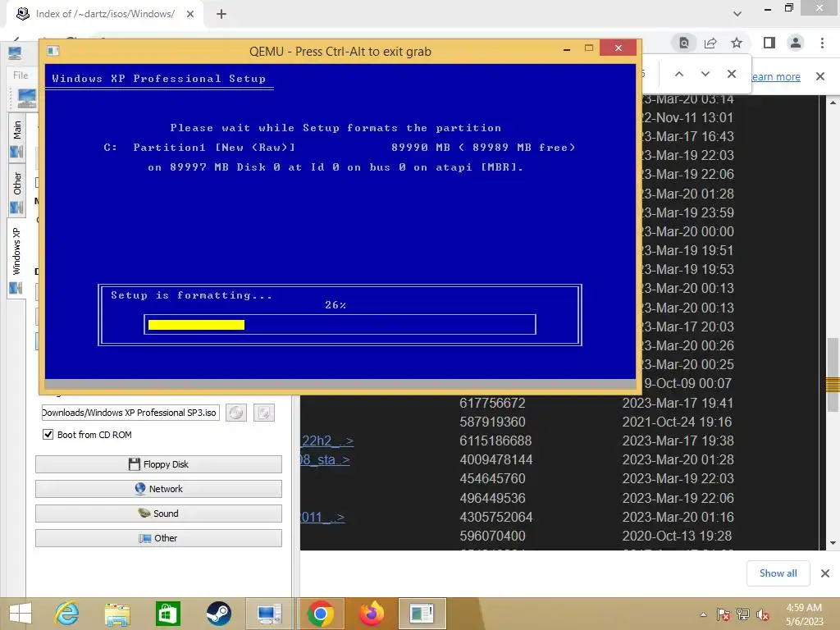Image resolution: width=840 pixels, height=630 pixels.
Task: Click the CD ISO path input field
Action: pos(130,413)
